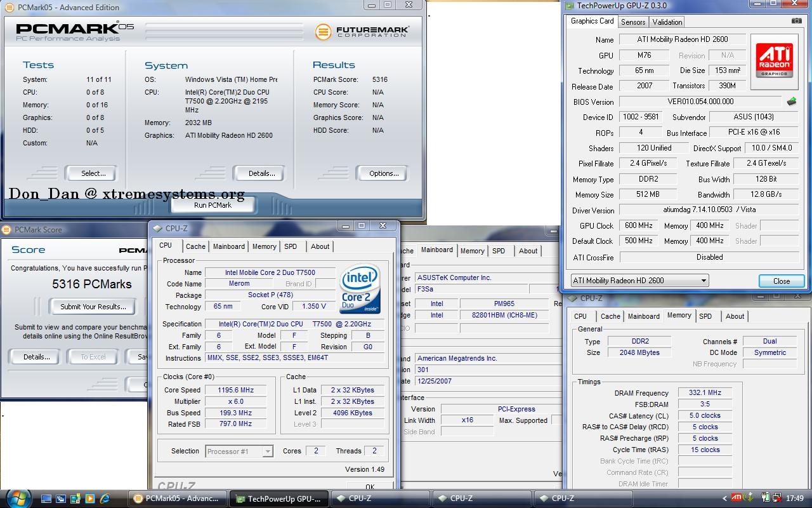Click the Memory Size 512 MB field in GPU-Z

[x=648, y=194]
